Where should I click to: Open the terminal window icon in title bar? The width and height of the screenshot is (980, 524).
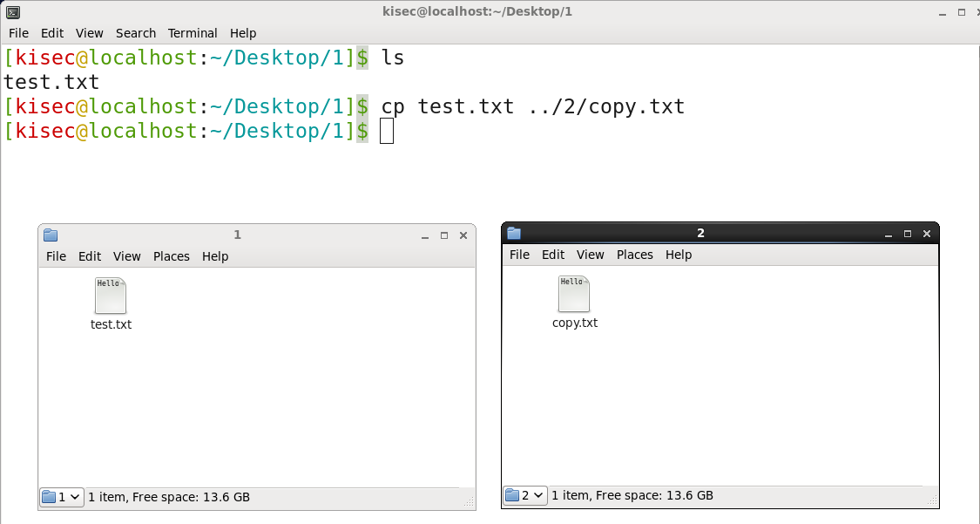pos(12,12)
